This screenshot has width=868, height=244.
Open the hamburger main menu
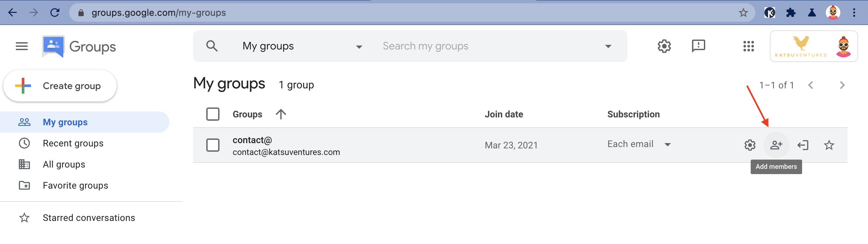[21, 46]
